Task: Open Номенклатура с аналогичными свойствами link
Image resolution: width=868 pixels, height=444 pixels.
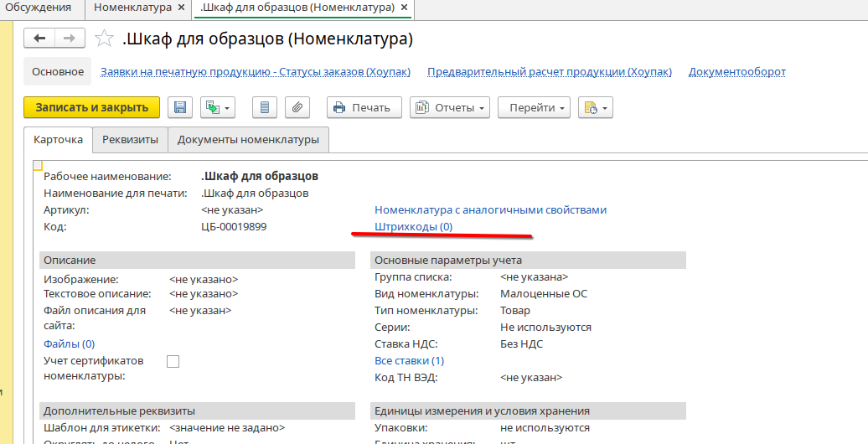Action: pos(490,209)
